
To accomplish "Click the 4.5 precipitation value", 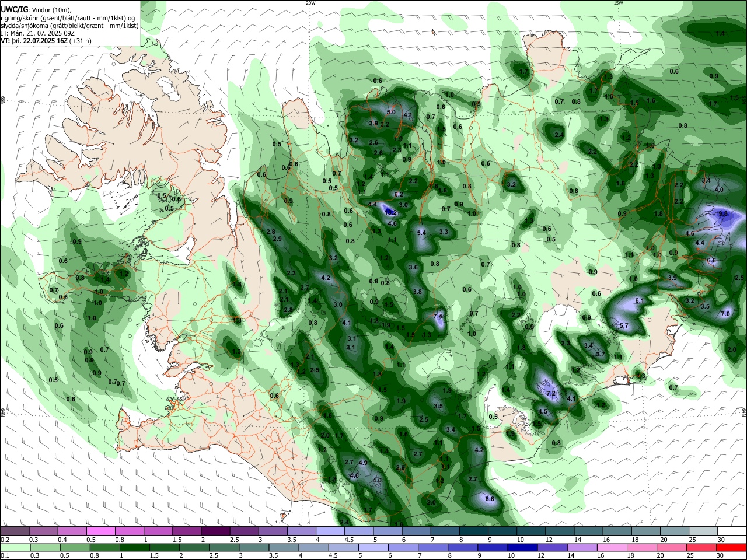I will click(x=543, y=411).
